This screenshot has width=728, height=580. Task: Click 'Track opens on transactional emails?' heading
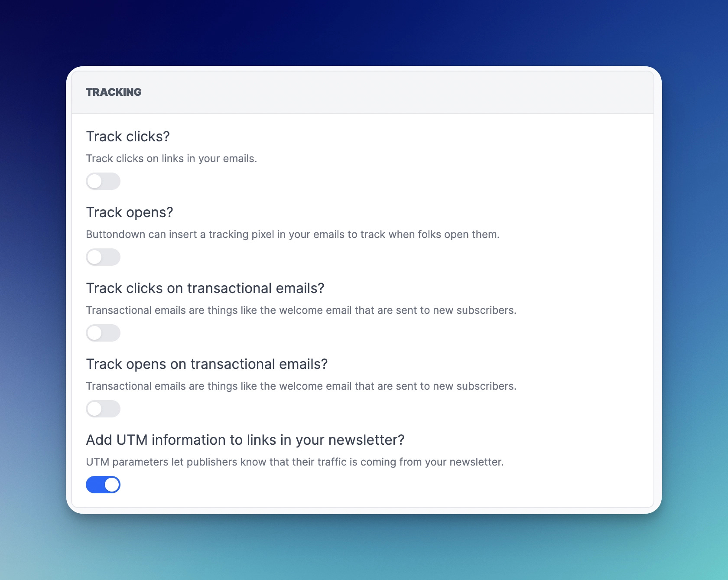(207, 364)
